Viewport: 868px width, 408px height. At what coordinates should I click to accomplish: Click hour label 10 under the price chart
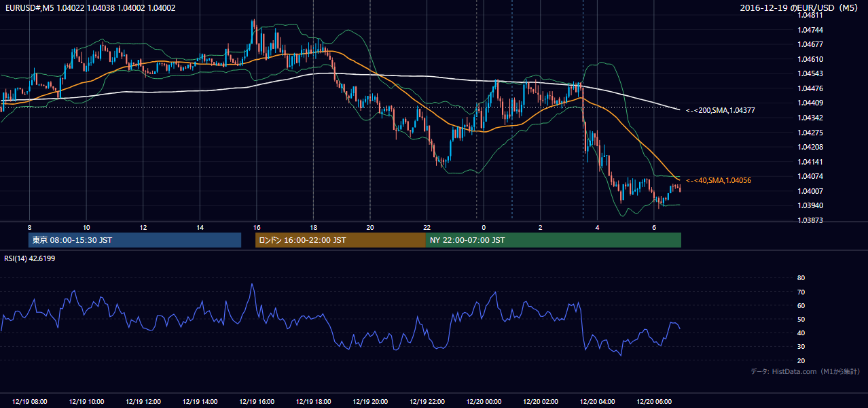click(86, 227)
